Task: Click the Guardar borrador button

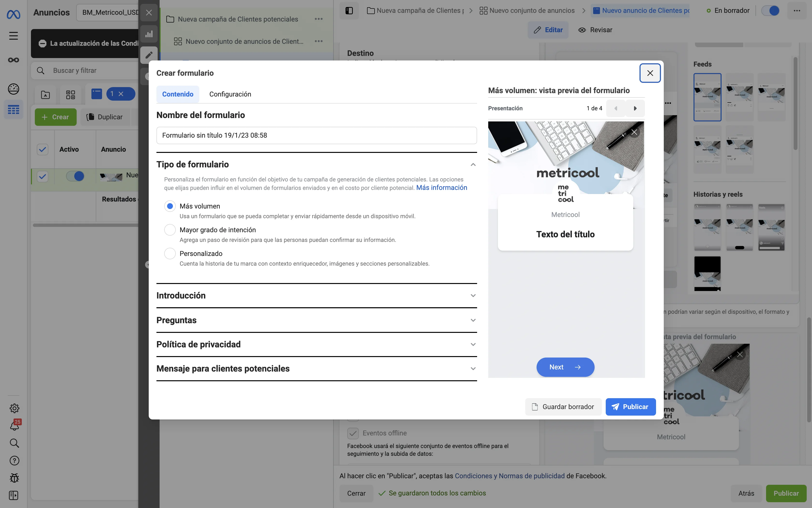Action: [x=563, y=407]
